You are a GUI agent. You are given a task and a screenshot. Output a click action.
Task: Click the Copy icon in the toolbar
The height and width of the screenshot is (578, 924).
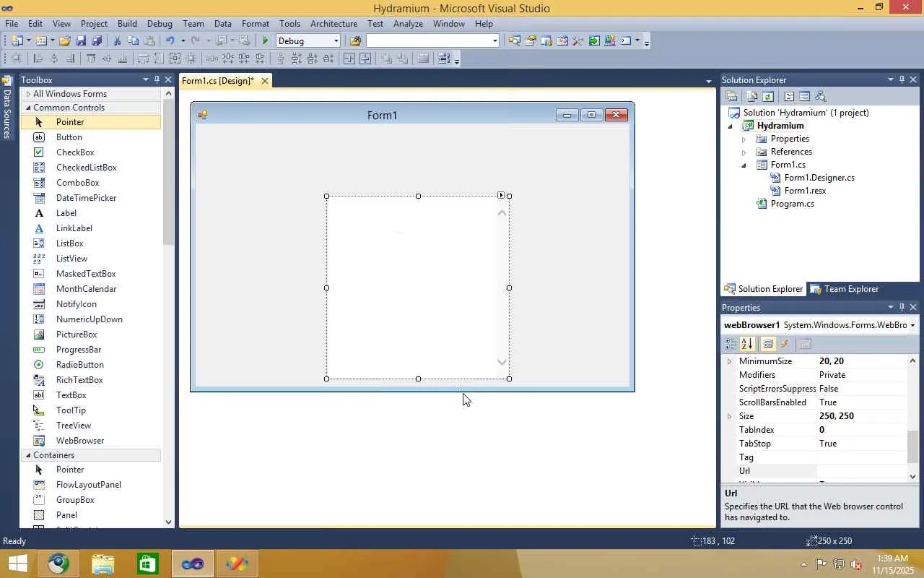134,40
